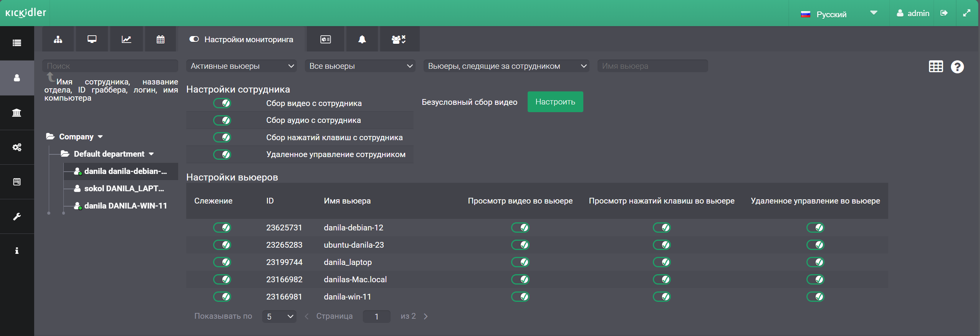This screenshot has height=336, width=980.
Task: Toggle Слежение for danila-debian-12
Action: (x=222, y=227)
